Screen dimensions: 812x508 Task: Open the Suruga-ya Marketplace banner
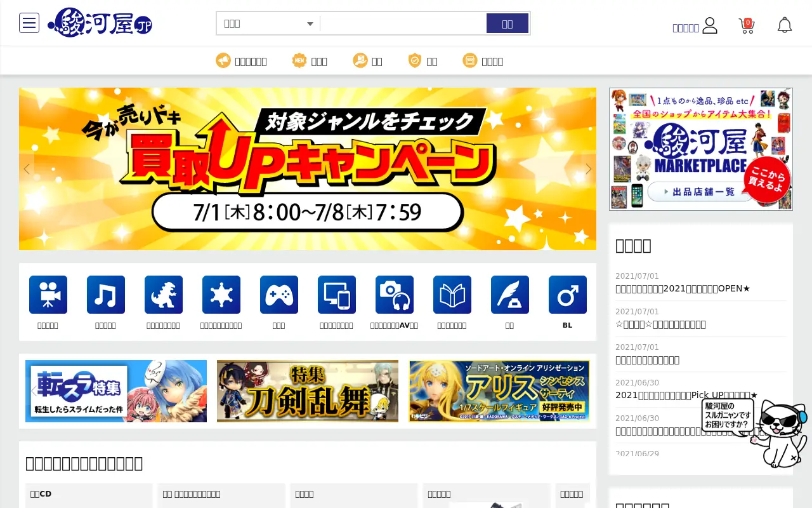[701, 149]
